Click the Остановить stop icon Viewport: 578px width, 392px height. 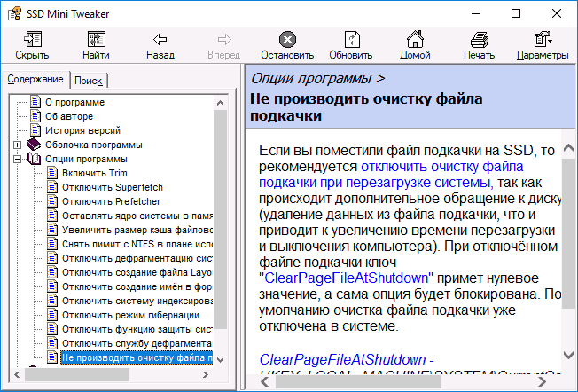click(x=287, y=39)
